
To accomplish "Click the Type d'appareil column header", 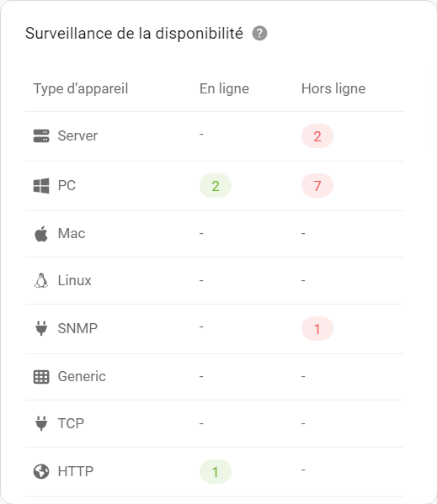I will coord(81,88).
